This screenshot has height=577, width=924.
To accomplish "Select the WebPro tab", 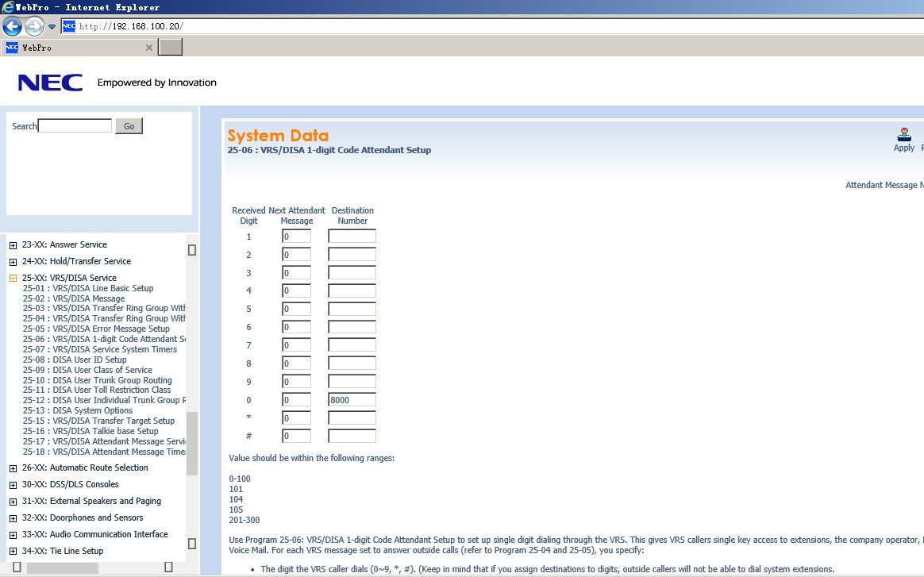I will point(71,48).
